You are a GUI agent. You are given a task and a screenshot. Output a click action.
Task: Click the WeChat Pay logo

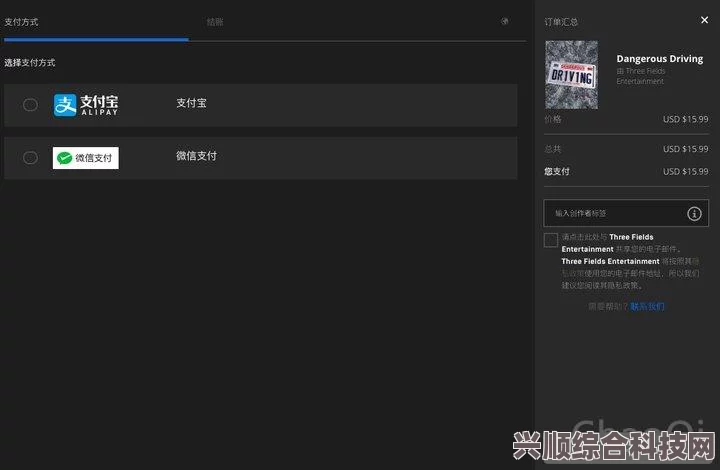pos(86,158)
